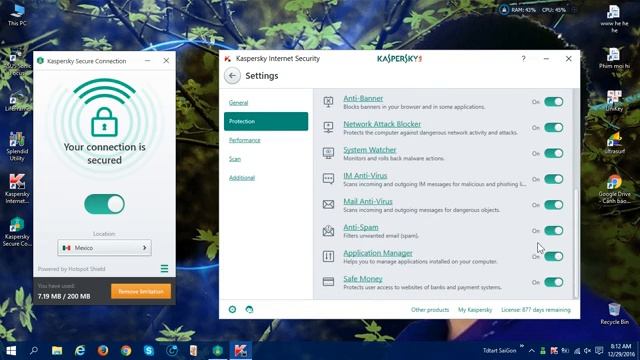Open Chrome from the taskbar
Viewport: 640px width, 360px height.
(x=126, y=351)
